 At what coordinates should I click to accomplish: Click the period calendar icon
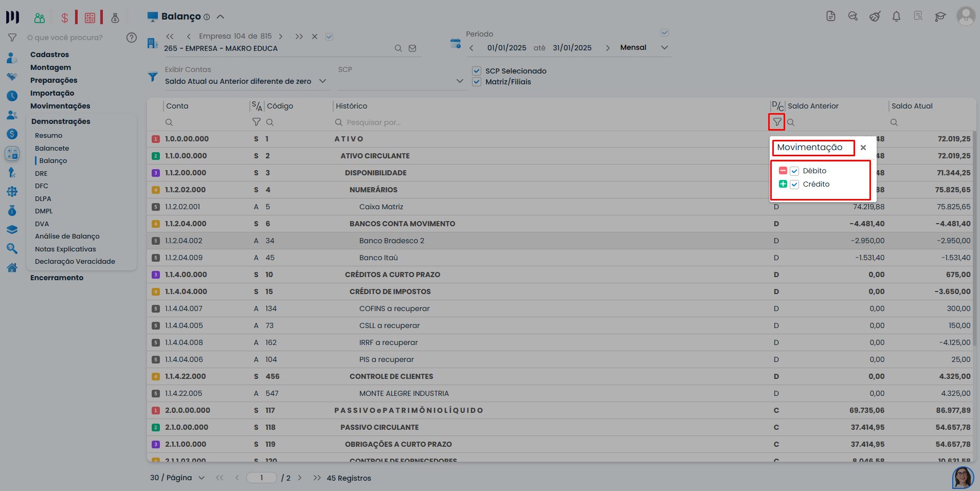456,43
